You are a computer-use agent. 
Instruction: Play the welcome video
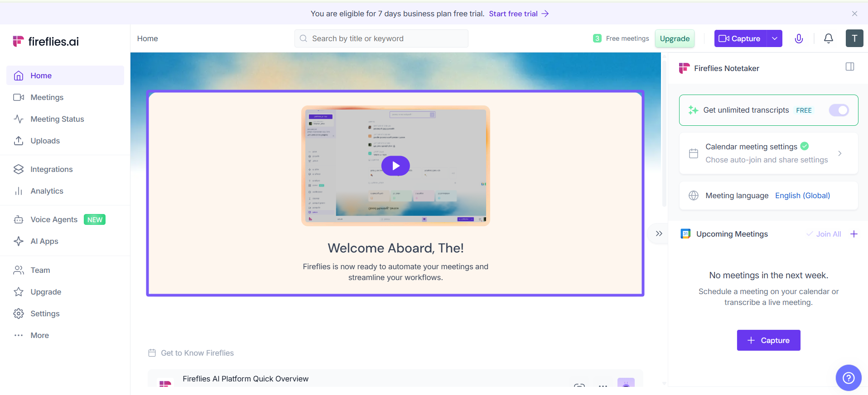point(395,166)
